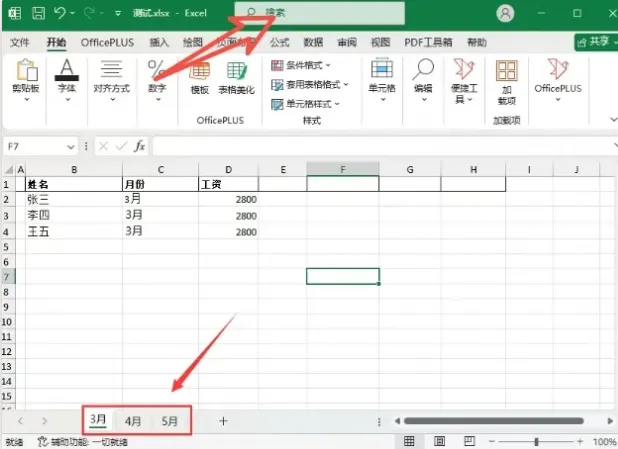Open the 数字 number format group
The image size is (618, 449).
(157, 80)
